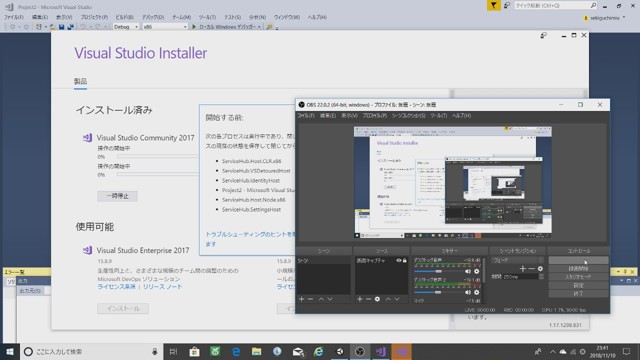Toggle visibility eye of screen capture source
Image resolution: width=640 pixels, height=360 pixels.
click(x=399, y=260)
